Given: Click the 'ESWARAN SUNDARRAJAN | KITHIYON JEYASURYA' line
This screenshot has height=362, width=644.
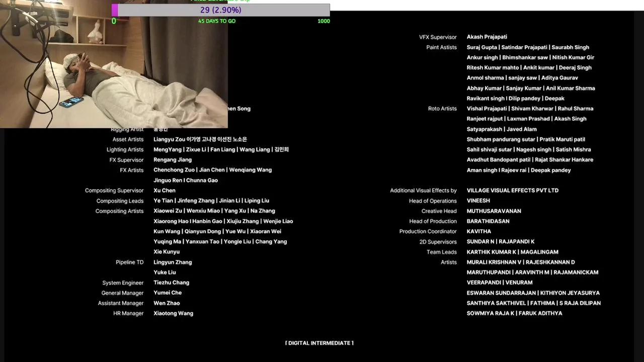Looking at the screenshot, I should tap(533, 293).
